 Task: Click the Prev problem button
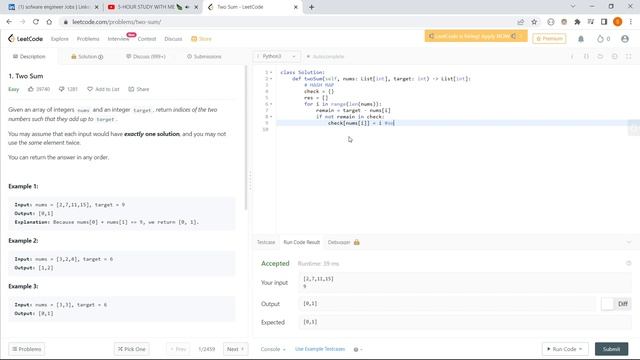point(178,349)
